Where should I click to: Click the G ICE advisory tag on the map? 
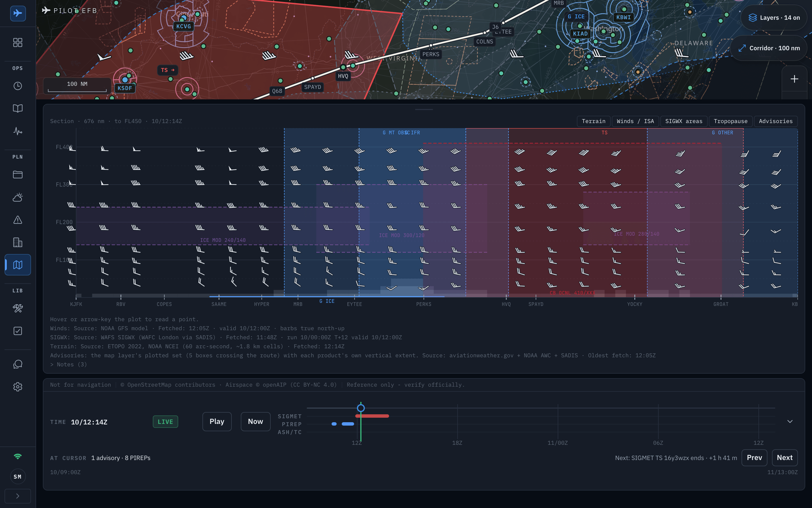(x=576, y=16)
